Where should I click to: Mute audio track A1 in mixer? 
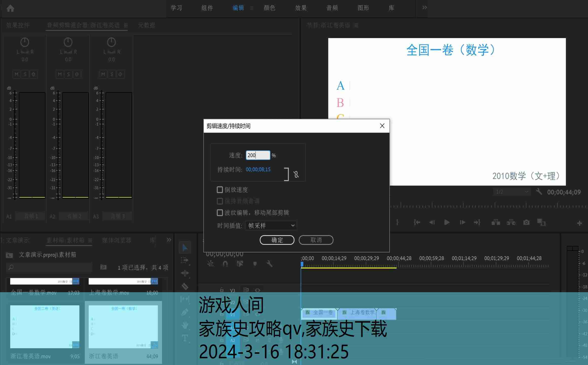[16, 74]
